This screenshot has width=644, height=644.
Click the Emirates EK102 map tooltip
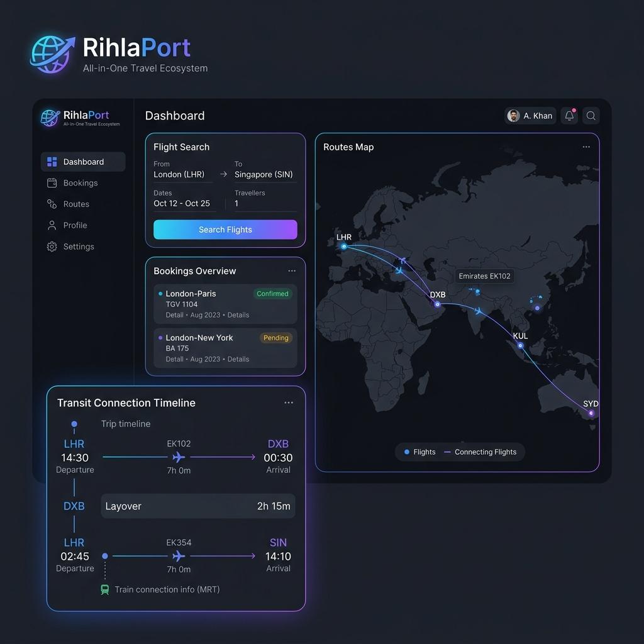(485, 276)
